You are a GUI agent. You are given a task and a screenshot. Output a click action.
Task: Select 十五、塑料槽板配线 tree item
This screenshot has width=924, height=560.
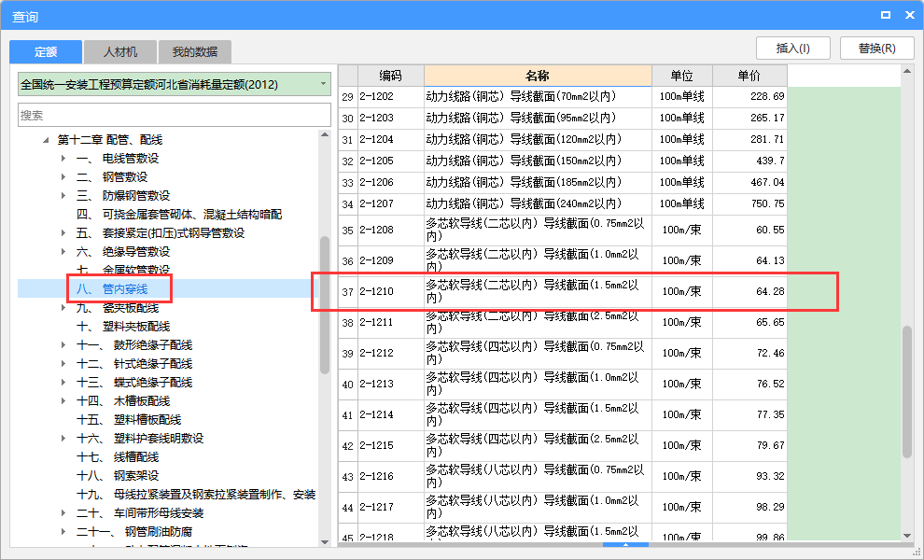[x=129, y=420]
